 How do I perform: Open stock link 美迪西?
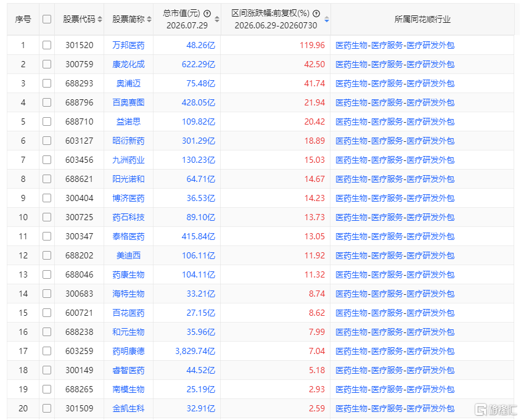(128, 255)
